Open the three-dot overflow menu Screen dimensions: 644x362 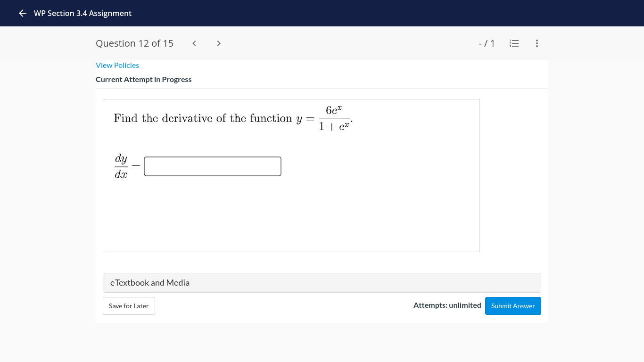pyautogui.click(x=537, y=43)
